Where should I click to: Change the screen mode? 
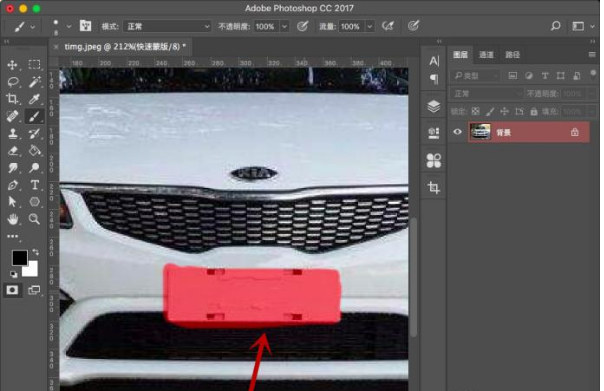click(34, 290)
